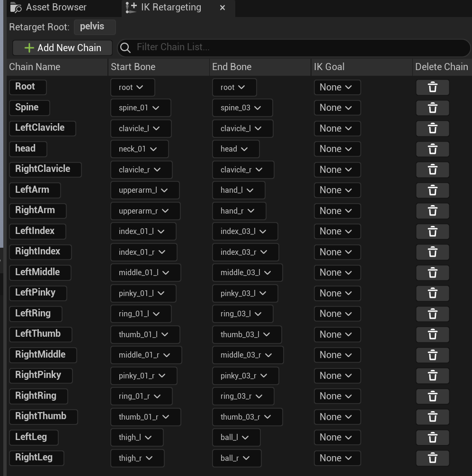Click the pelvis retarget root button
Screen dimensions: 472x476
tap(95, 27)
